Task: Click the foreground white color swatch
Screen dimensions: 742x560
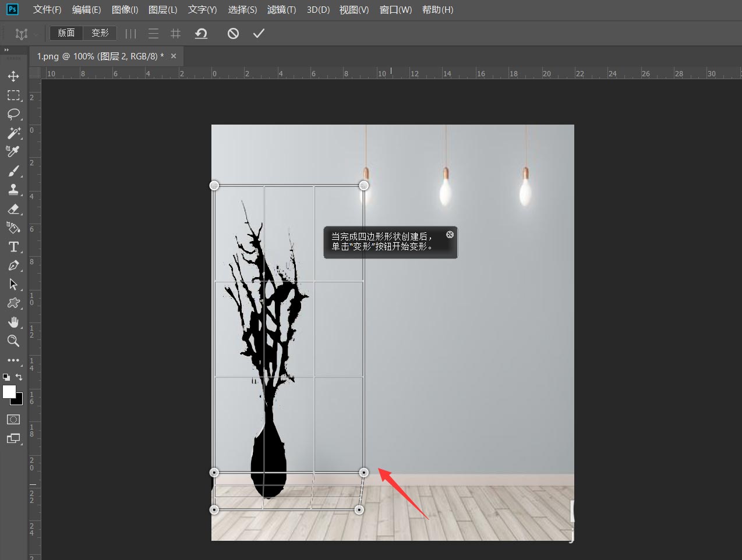Action: click(x=9, y=392)
